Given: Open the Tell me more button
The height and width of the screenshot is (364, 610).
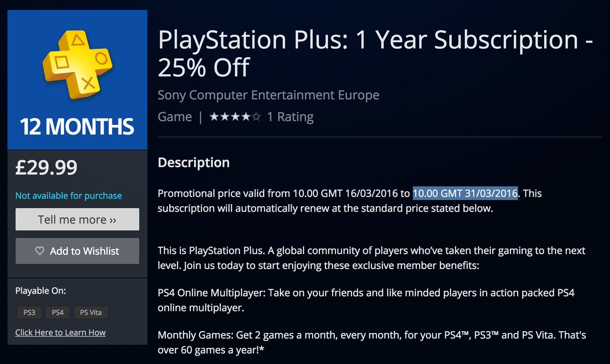Looking at the screenshot, I should pyautogui.click(x=77, y=219).
